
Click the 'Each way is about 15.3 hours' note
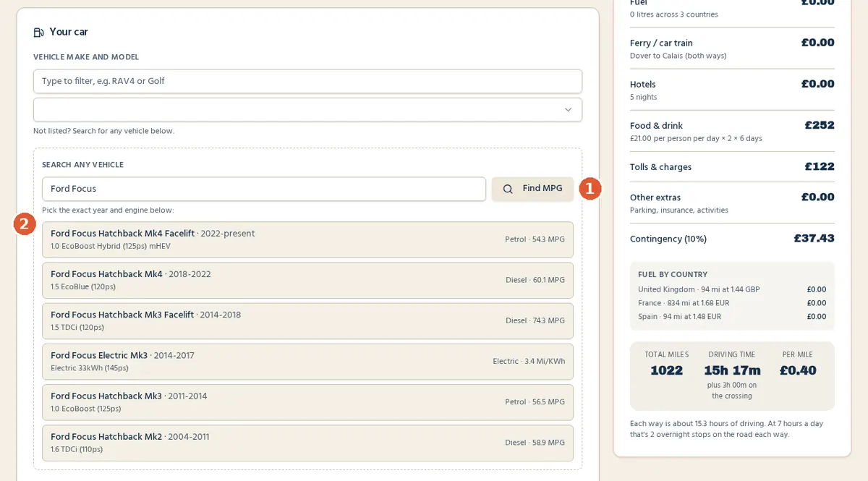tap(726, 429)
